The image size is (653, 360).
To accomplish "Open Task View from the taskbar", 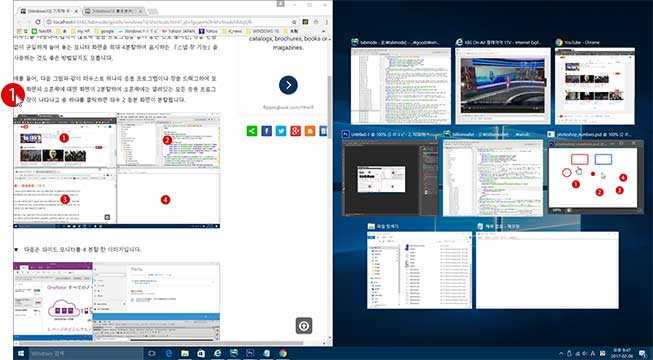I will point(152,353).
